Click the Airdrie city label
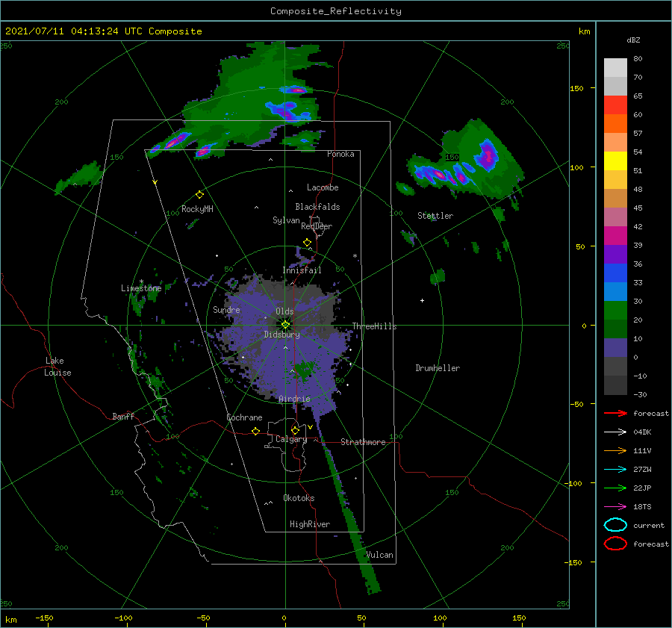The width and height of the screenshot is (672, 628). [x=294, y=399]
